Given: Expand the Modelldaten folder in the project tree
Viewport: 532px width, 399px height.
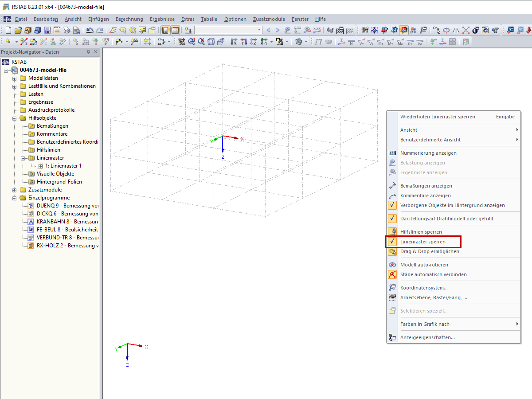Looking at the screenshot, I should 14,78.
